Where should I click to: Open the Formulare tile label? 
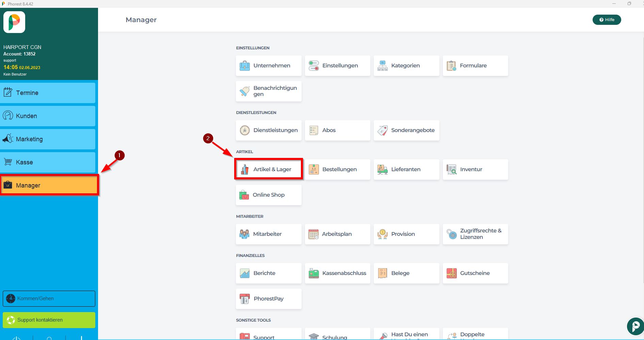click(x=473, y=66)
